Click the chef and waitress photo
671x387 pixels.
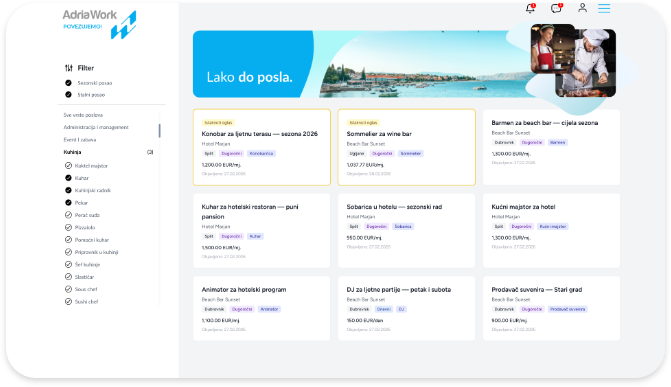tap(573, 60)
